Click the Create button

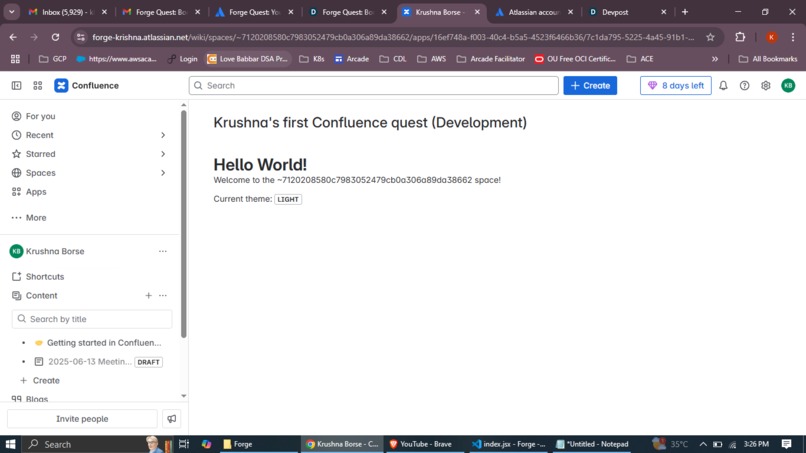(x=590, y=85)
